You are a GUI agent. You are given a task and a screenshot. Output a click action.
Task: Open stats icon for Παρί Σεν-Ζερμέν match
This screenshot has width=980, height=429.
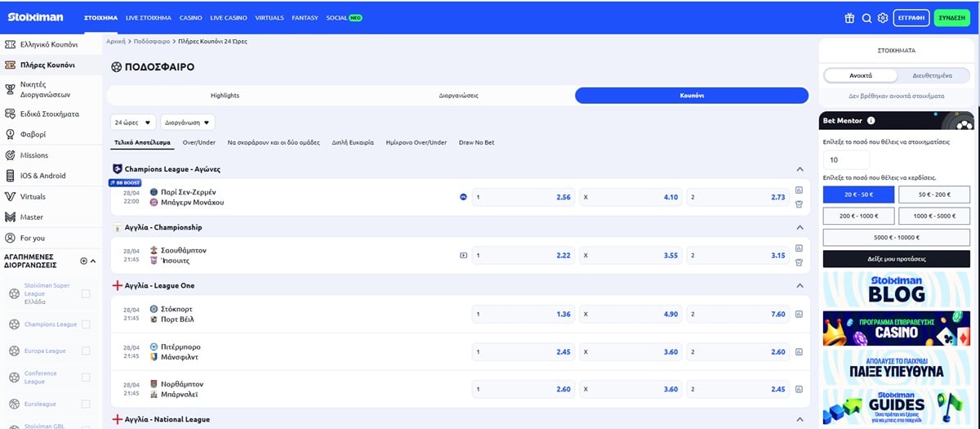point(799,190)
